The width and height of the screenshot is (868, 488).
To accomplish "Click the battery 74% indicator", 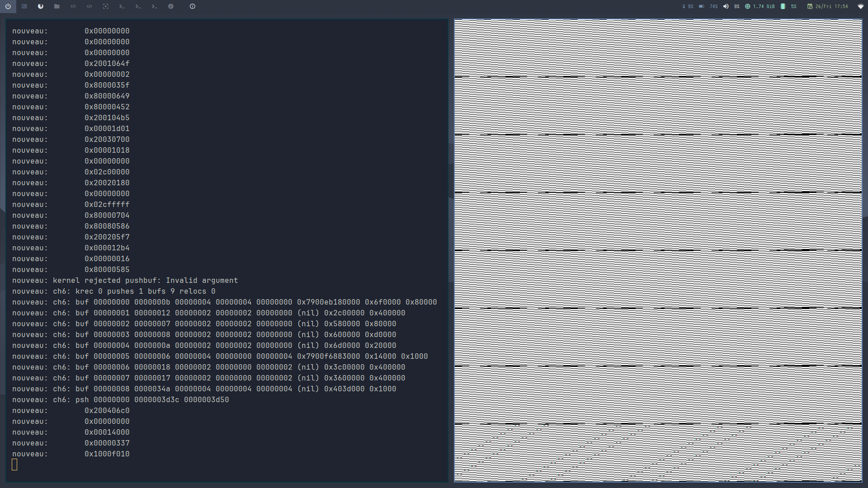I will [708, 6].
